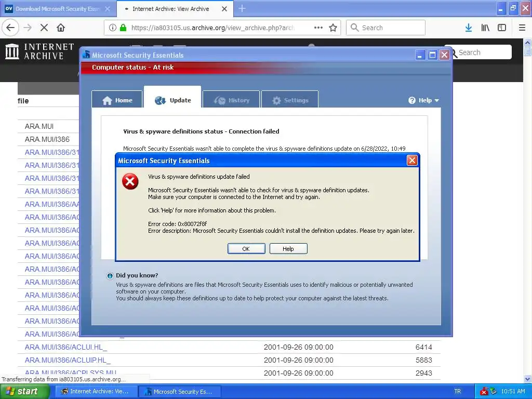Image resolution: width=532 pixels, height=399 pixels.
Task: Click the ARA.MUI/I386 entry in file list
Action: tap(47, 139)
